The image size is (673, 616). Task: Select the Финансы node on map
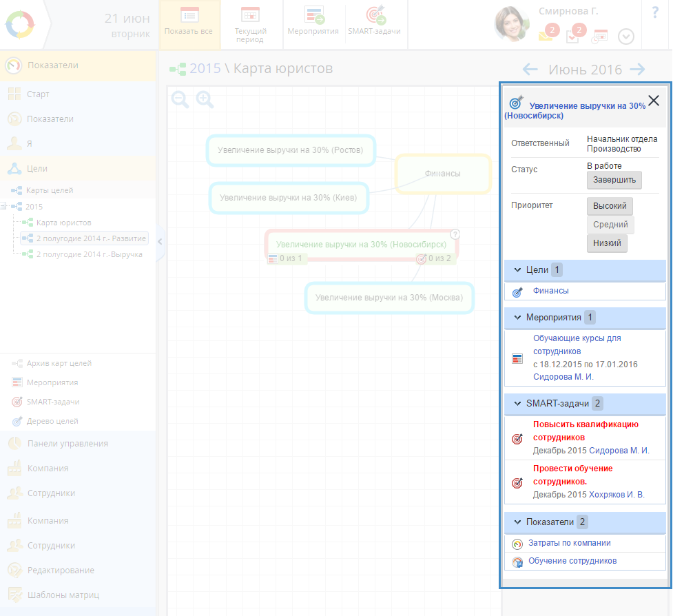tap(442, 174)
